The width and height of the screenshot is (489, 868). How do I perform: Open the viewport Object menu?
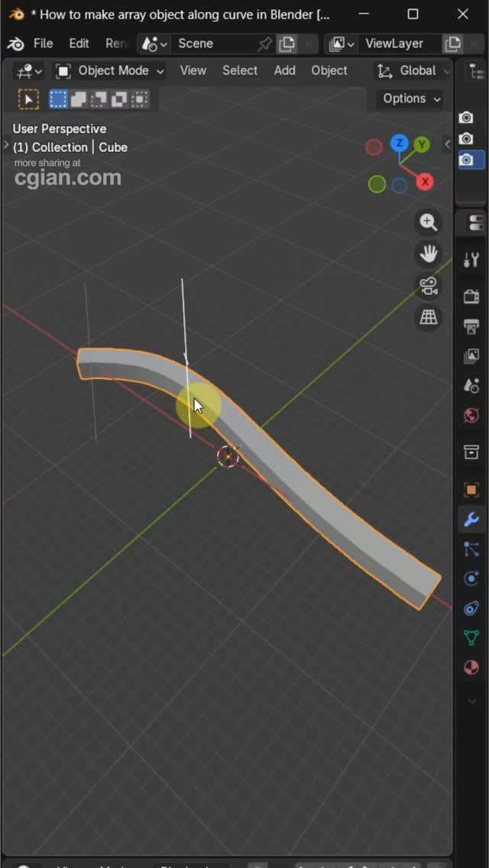click(x=329, y=71)
